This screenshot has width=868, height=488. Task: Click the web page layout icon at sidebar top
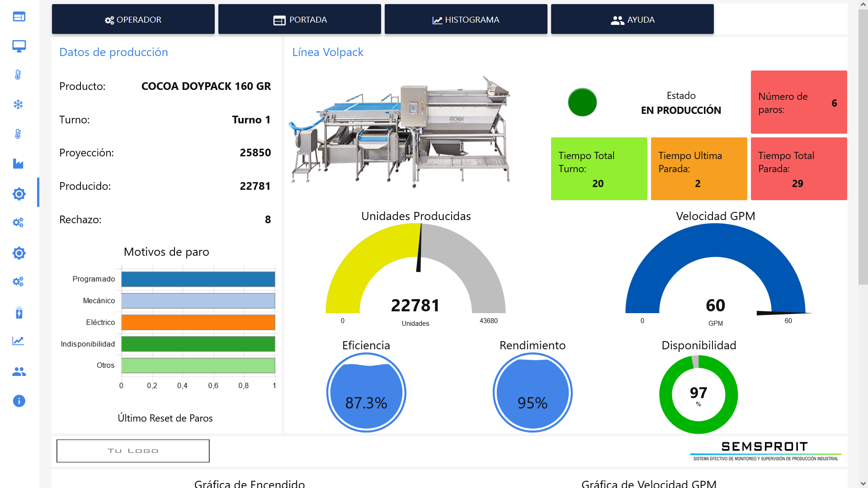(19, 17)
